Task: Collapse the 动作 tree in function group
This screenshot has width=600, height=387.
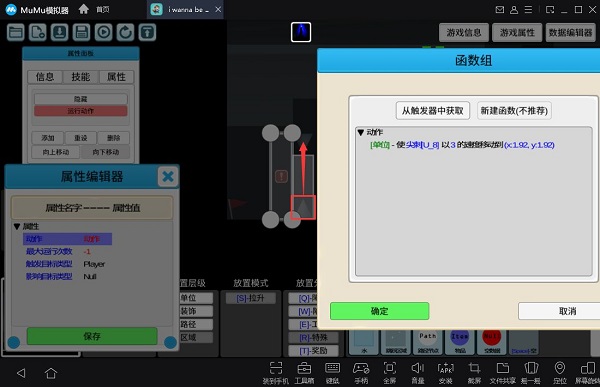Action: (360, 132)
